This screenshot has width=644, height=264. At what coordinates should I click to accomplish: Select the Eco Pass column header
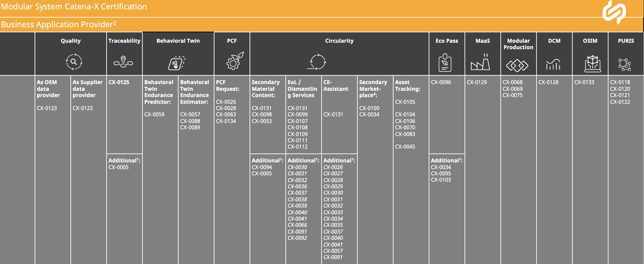click(x=447, y=41)
